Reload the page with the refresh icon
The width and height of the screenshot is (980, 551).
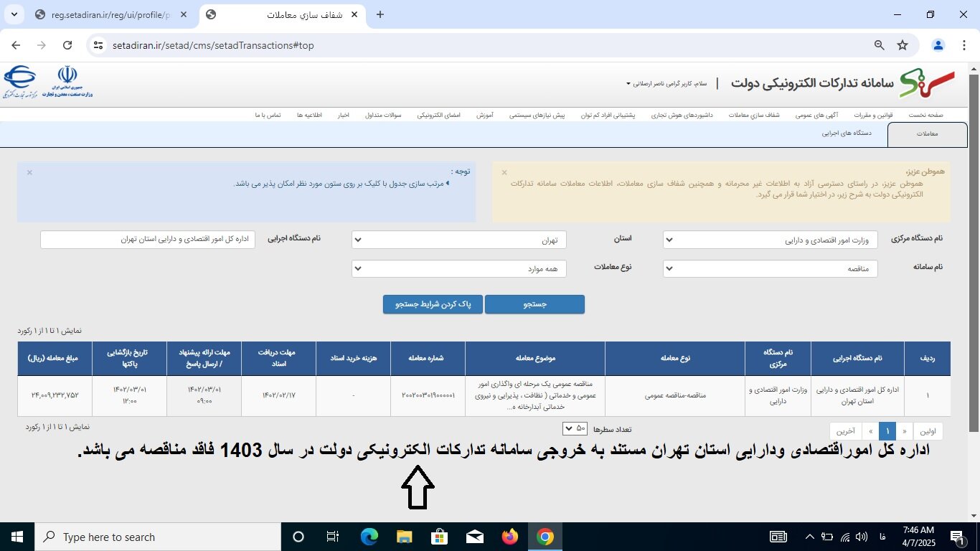coord(67,45)
